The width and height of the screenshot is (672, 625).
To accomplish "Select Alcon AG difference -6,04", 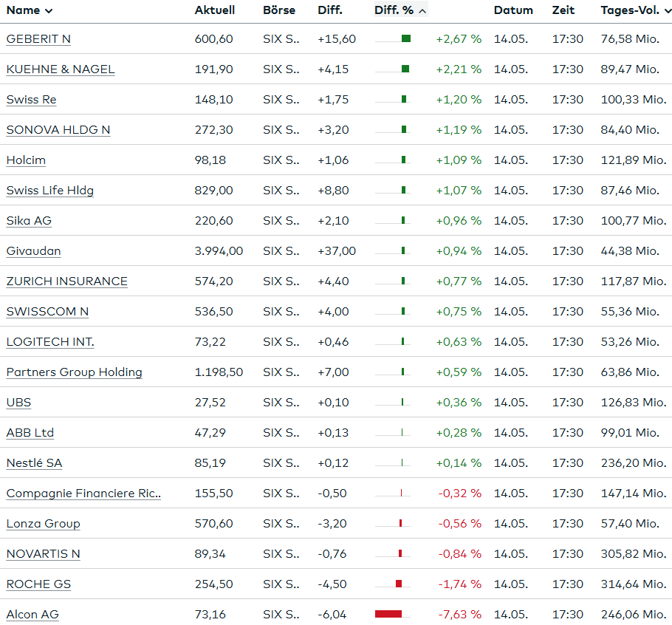I will click(x=332, y=615).
